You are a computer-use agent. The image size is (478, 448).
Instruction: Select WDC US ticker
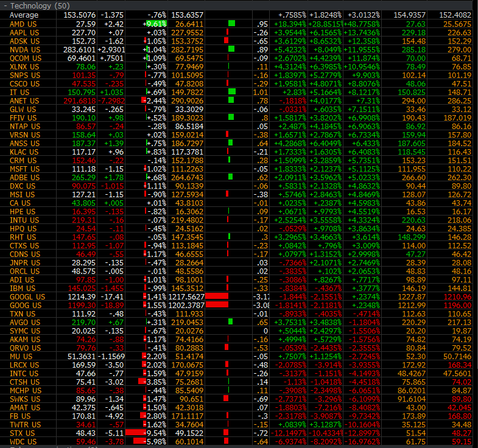pos(23,442)
